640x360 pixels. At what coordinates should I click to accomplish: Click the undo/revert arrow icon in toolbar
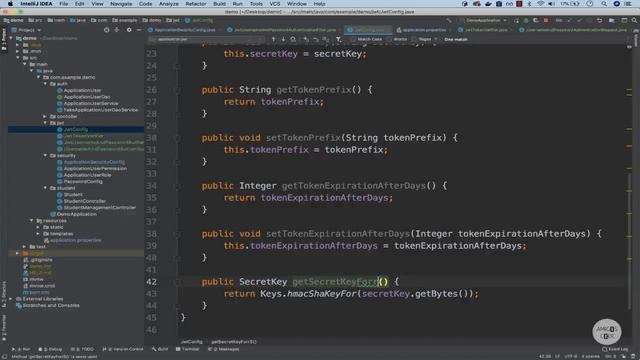[x=599, y=20]
